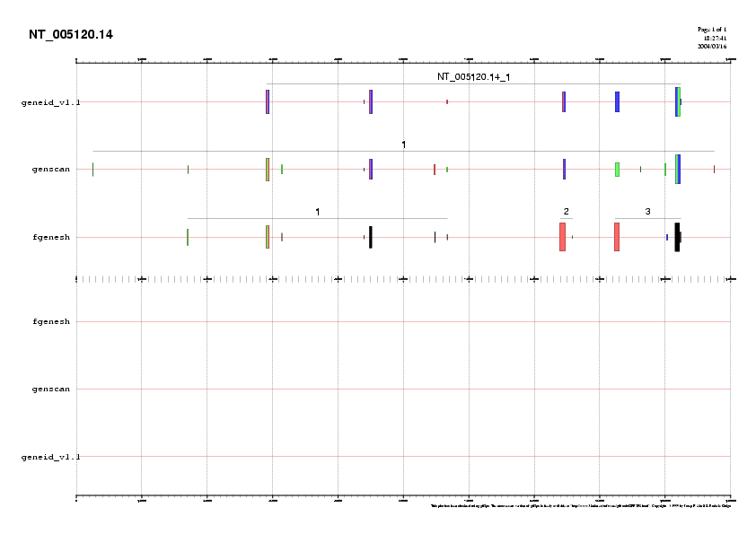Select gene label 2 on fgenesh track
This screenshot has height=534, width=756.
click(x=566, y=212)
